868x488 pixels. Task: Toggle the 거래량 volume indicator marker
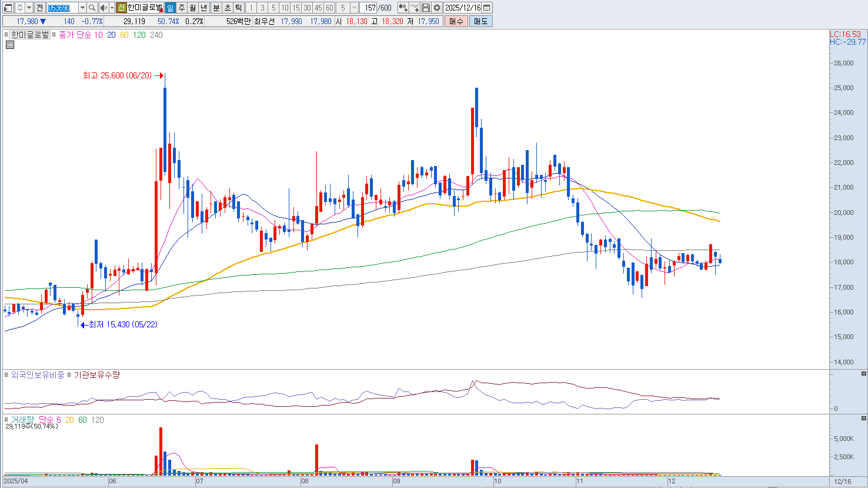[7, 420]
